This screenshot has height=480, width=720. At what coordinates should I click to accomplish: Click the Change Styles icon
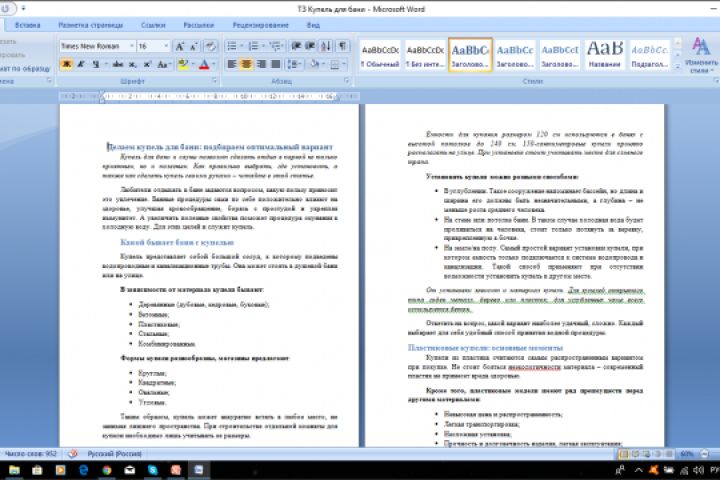click(x=701, y=55)
